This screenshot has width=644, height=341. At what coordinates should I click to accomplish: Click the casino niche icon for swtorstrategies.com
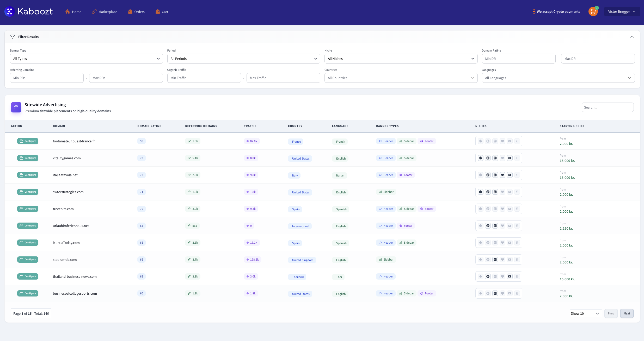point(495,192)
